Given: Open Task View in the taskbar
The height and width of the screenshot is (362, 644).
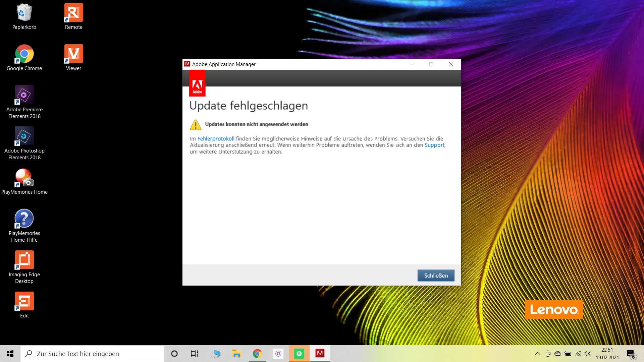Looking at the screenshot, I should click(195, 354).
